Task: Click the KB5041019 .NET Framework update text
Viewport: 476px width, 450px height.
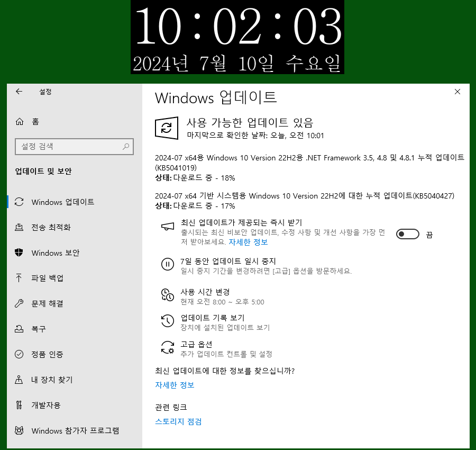Action: point(309,163)
